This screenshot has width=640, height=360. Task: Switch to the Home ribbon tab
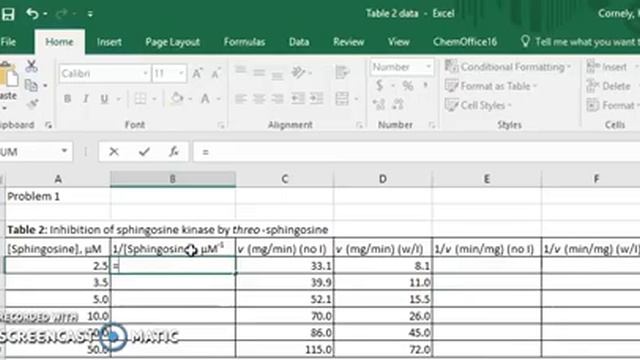coord(60,42)
